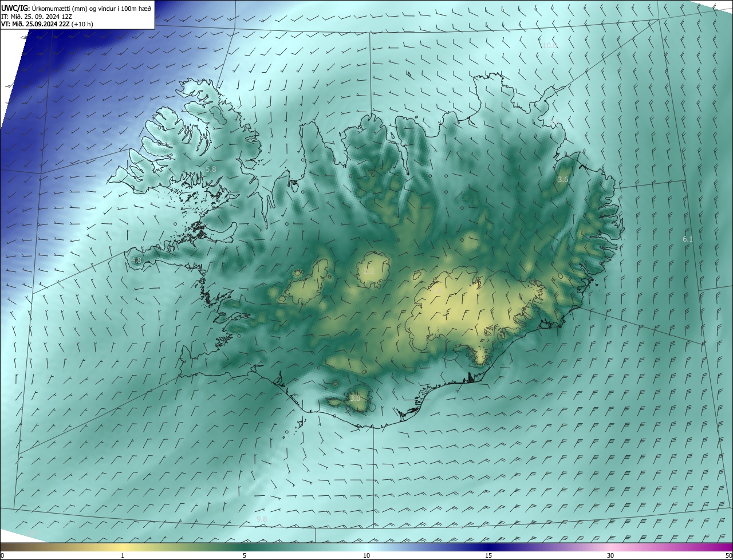Click the '30' tick on the colour scale

610,555
